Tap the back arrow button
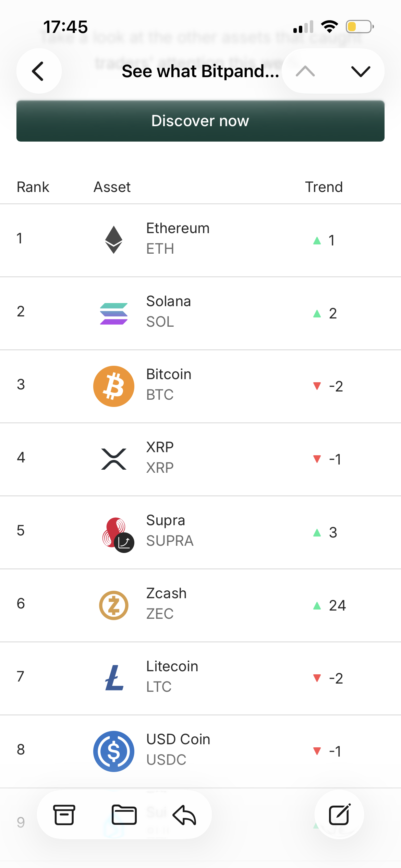 39,71
